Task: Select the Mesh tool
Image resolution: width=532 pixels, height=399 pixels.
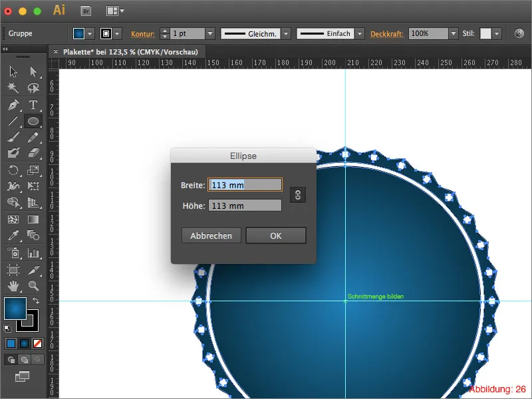Action: pos(13,219)
